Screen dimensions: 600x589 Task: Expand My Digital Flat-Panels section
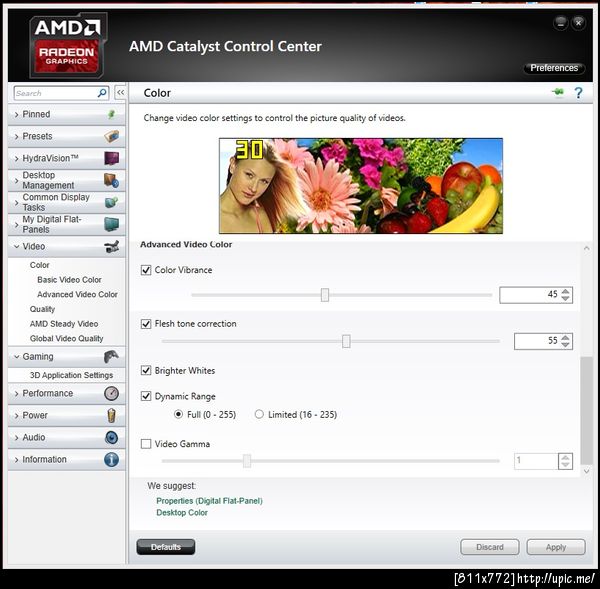[16, 225]
